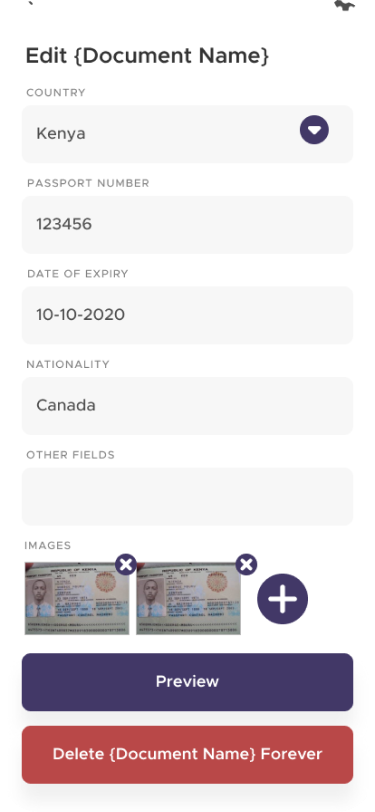Click the COUNTRY field label

click(56, 93)
